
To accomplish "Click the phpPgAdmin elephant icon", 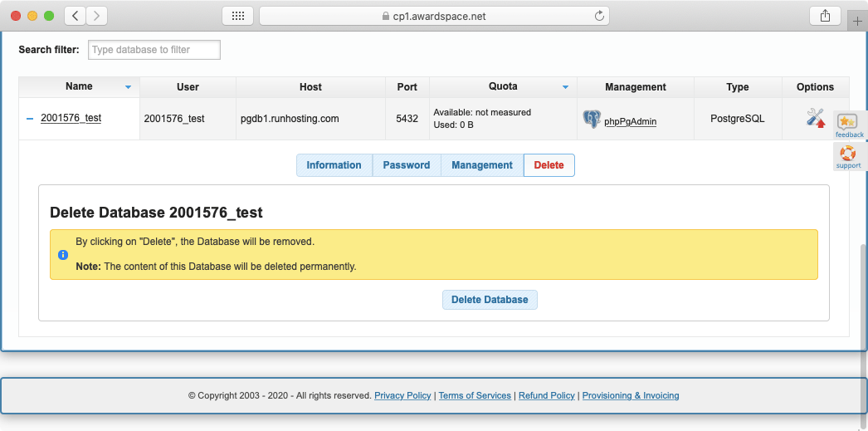I will click(x=592, y=119).
